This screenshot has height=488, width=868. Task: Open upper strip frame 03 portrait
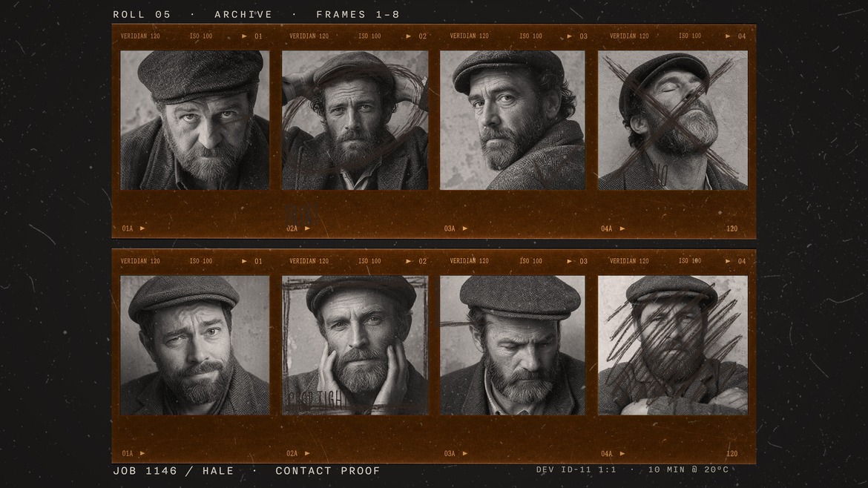(x=513, y=120)
